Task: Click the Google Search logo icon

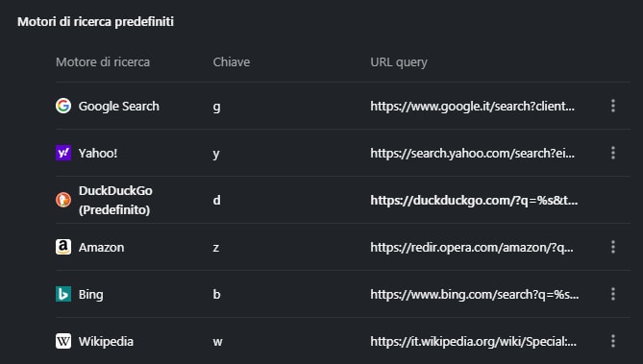Action: 63,106
